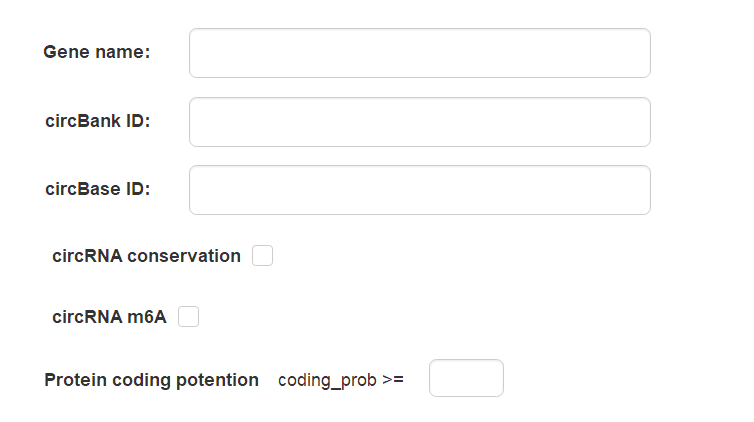Click the word "conservation" in the checkbox label
The image size is (754, 422).
pyautogui.click(x=184, y=256)
